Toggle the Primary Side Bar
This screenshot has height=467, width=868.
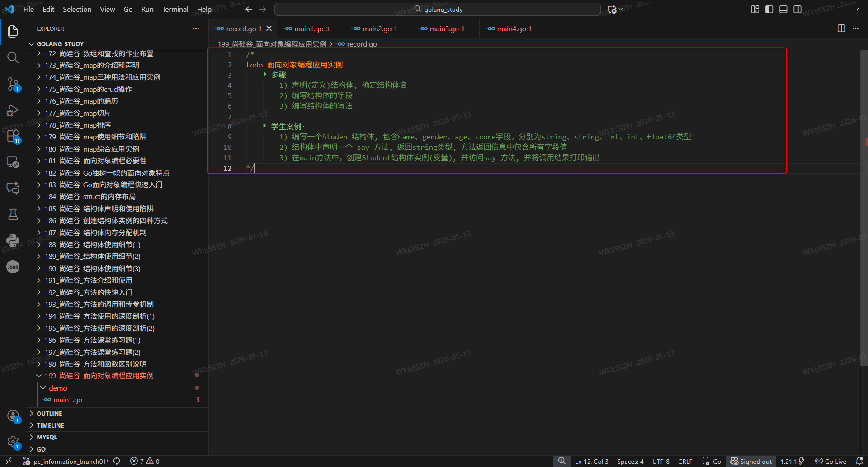[769, 10]
